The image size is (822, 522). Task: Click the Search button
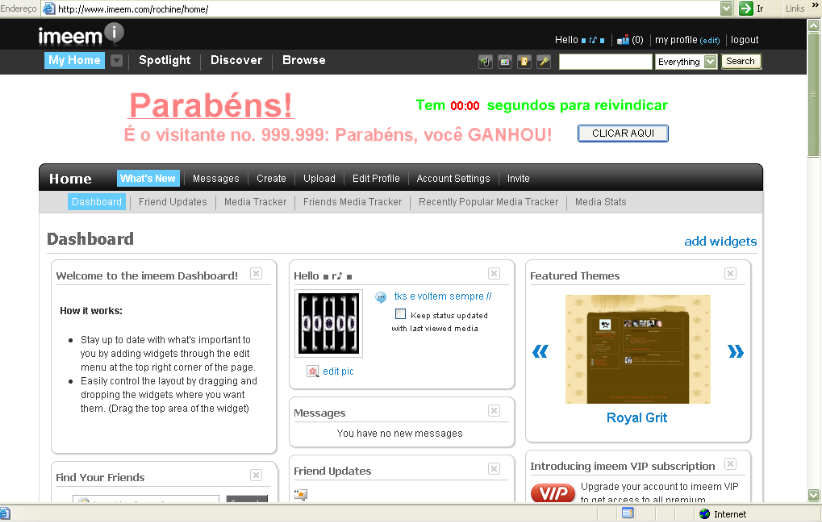coord(741,61)
